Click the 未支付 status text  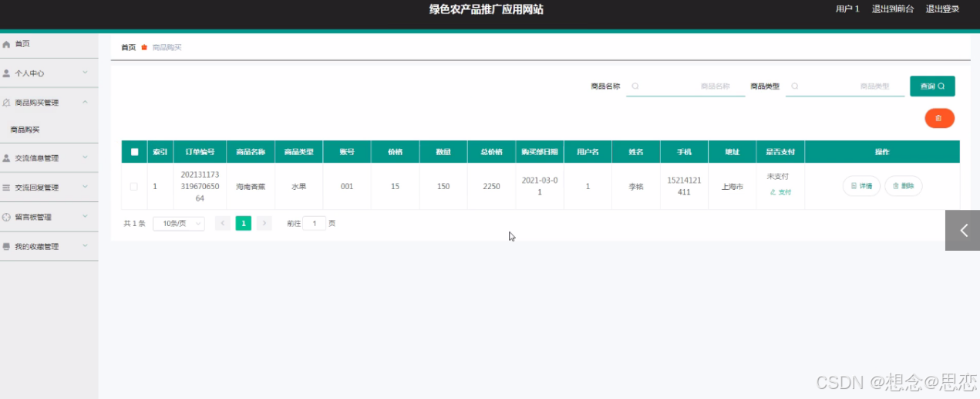coord(778,176)
